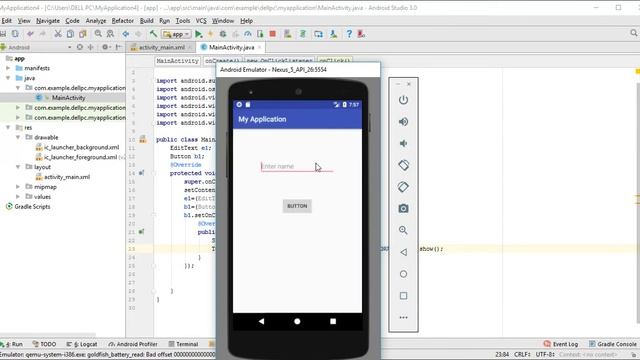
Task: Click the Copy icon in toolbar
Action: (70, 34)
